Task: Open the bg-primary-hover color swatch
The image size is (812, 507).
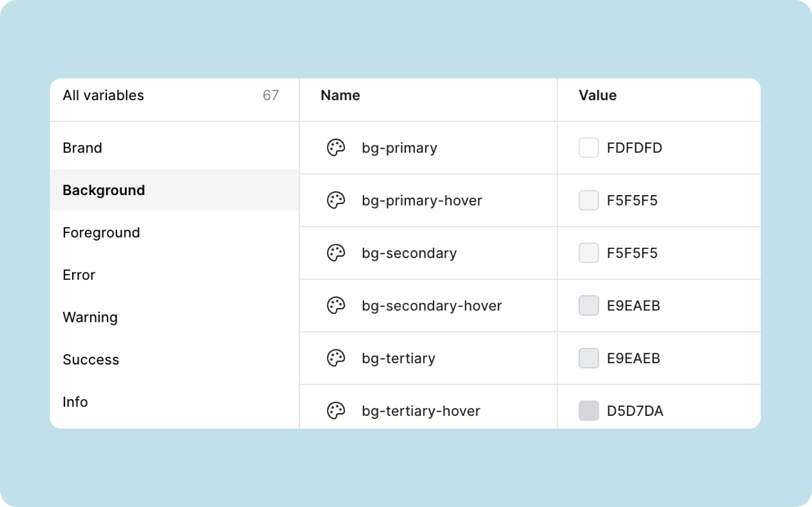Action: [x=588, y=200]
